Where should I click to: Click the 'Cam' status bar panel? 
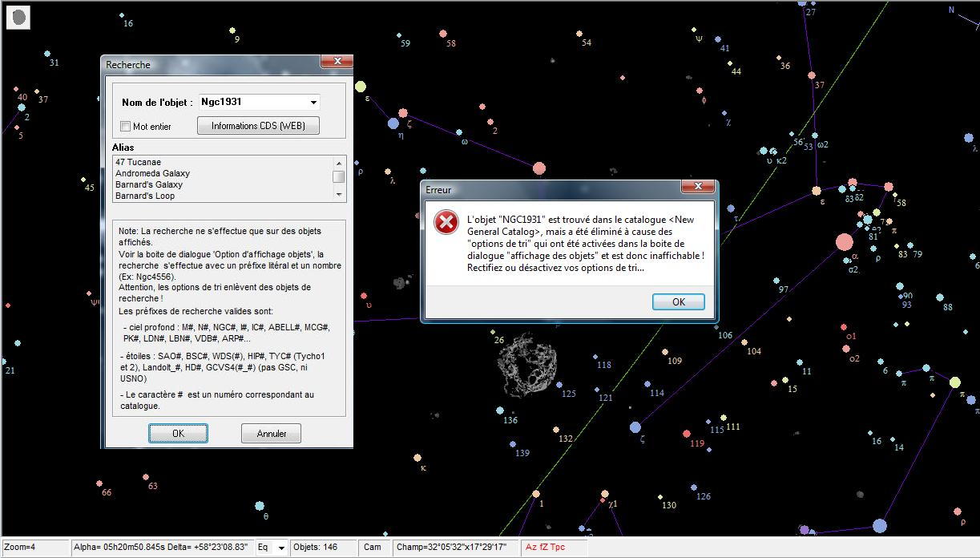[373, 548]
